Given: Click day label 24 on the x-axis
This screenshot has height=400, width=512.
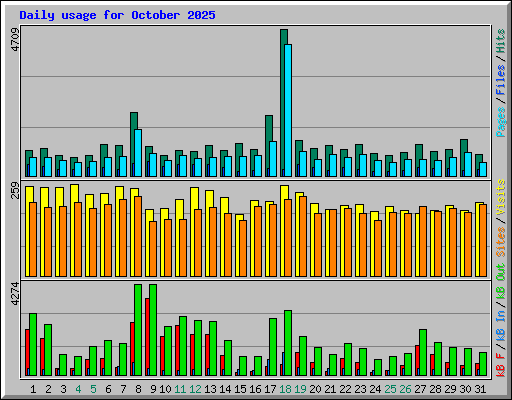Looking at the screenshot, I should click(375, 389).
